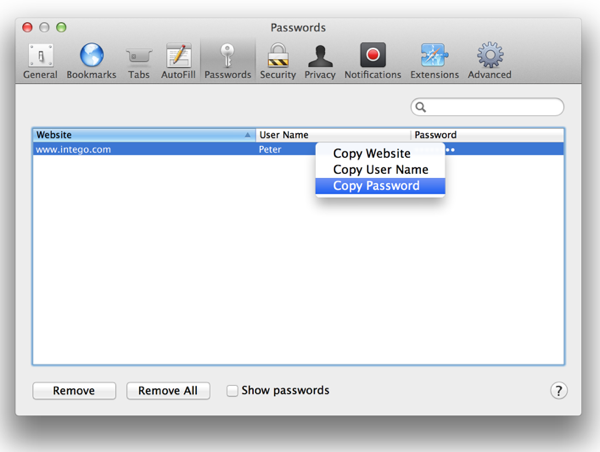Screen dimensions: 600x452
Task: Sort by the Password column header
Action: click(x=487, y=135)
